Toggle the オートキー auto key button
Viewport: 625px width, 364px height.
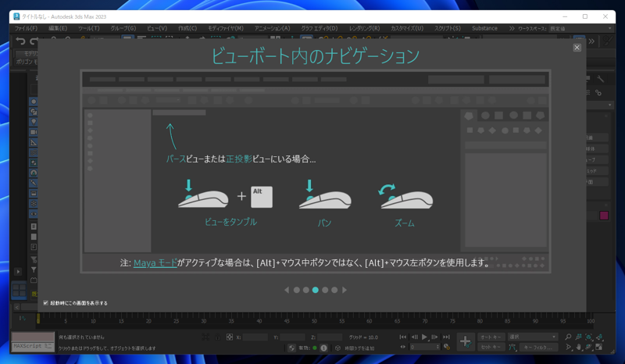point(491,337)
